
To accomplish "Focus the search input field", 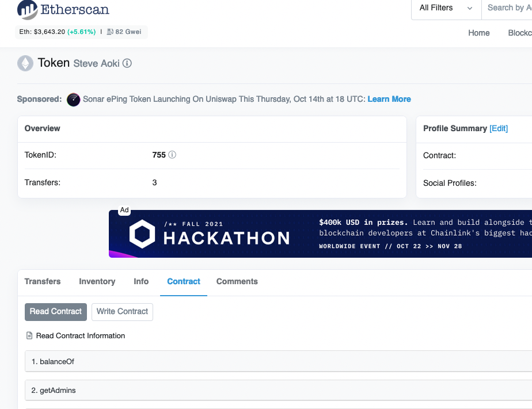I will pos(508,8).
